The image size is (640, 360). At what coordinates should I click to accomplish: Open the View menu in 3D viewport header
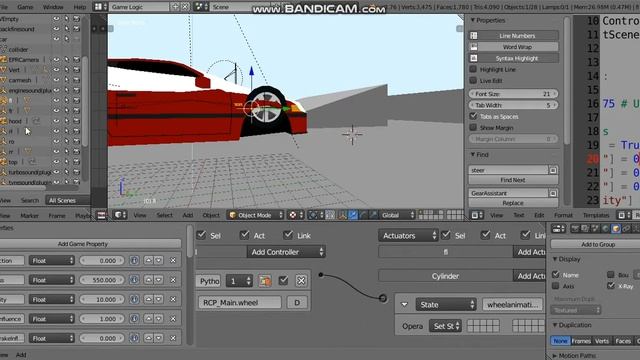click(140, 215)
